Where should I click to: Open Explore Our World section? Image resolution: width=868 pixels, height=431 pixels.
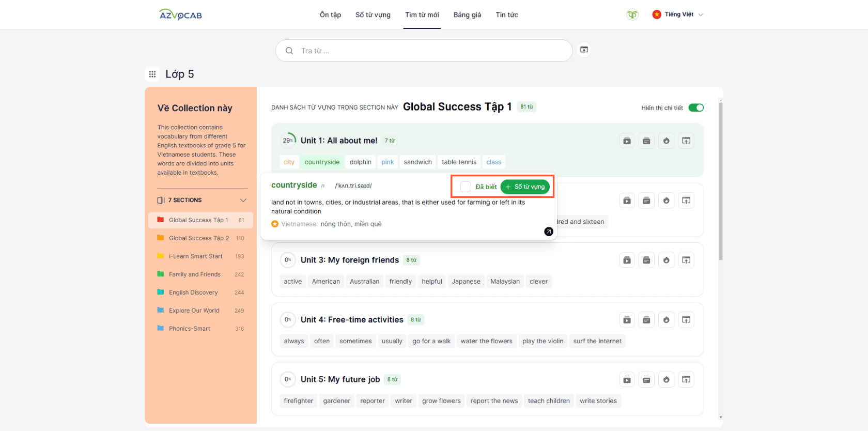click(200, 311)
